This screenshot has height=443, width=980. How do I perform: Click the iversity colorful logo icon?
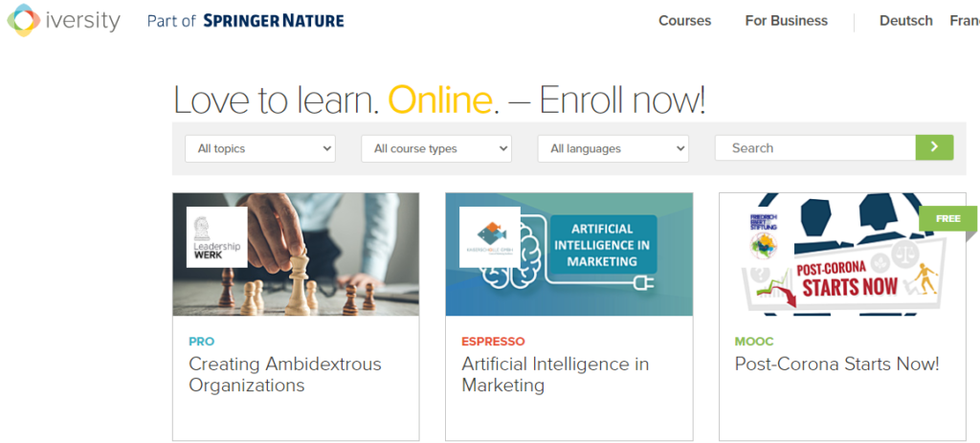click(x=23, y=20)
